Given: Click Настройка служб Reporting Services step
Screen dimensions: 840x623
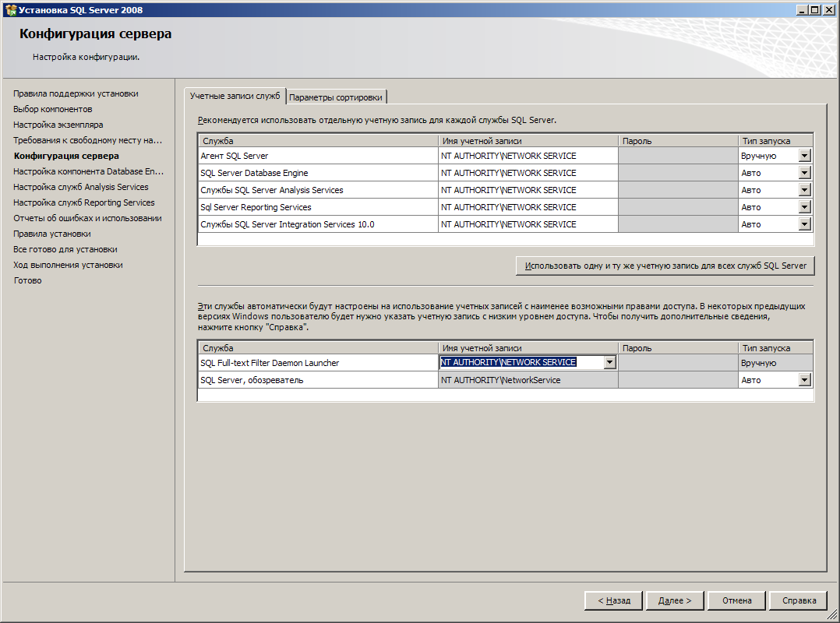Looking at the screenshot, I should point(83,202).
